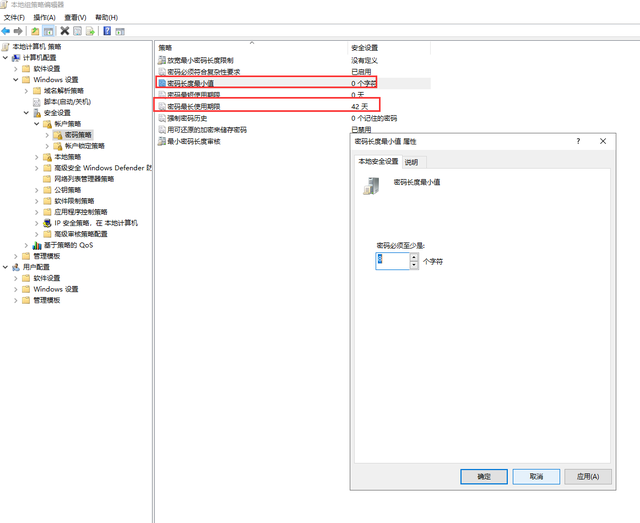Click the 用户配置 user icon

pyautogui.click(x=16, y=267)
